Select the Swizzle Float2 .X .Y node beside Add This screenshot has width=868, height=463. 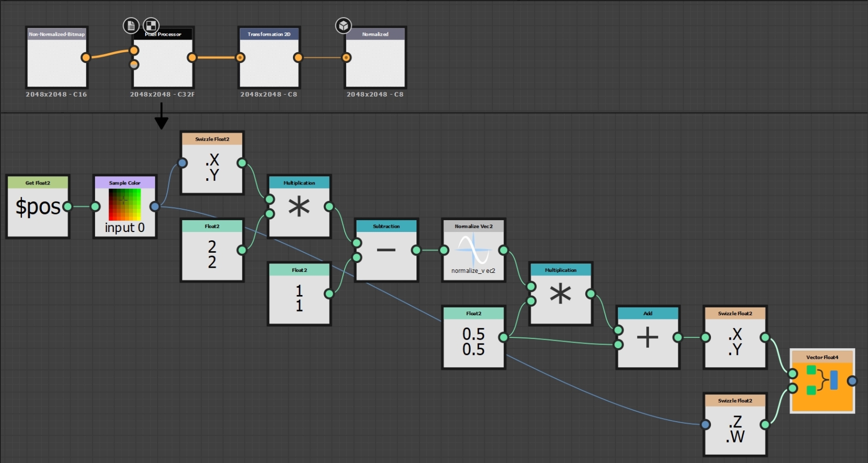click(735, 337)
